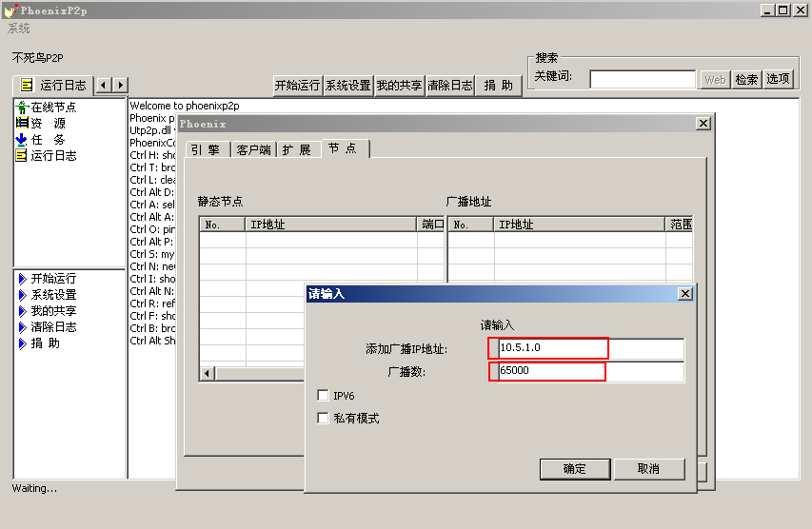Viewport: 812px width, 529px height.
Task: Close the 请输入 dialog
Action: pyautogui.click(x=685, y=293)
